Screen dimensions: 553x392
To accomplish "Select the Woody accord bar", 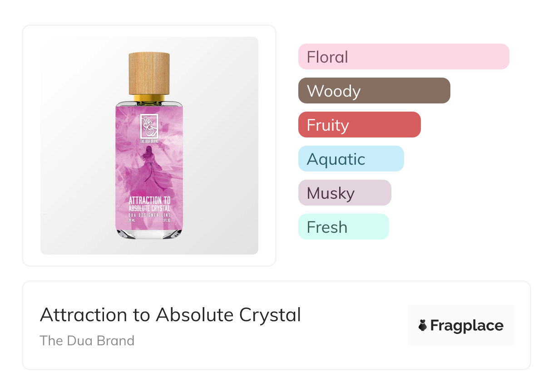I will 374,91.
